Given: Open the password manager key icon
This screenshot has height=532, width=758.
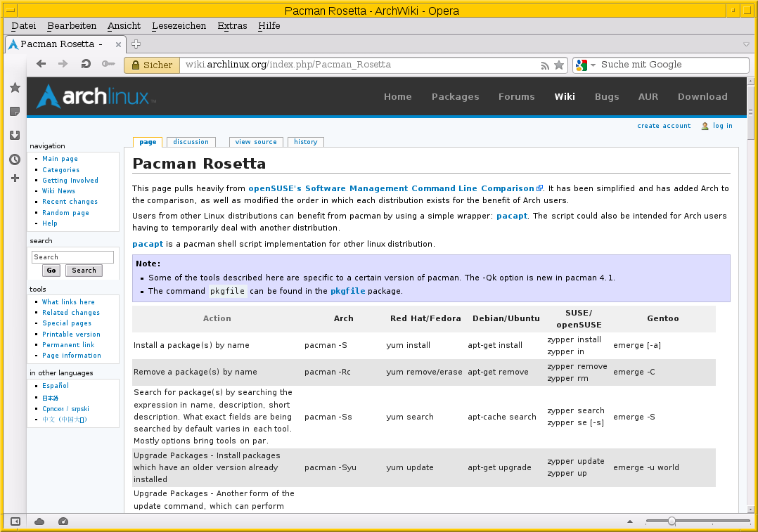Looking at the screenshot, I should 108,65.
